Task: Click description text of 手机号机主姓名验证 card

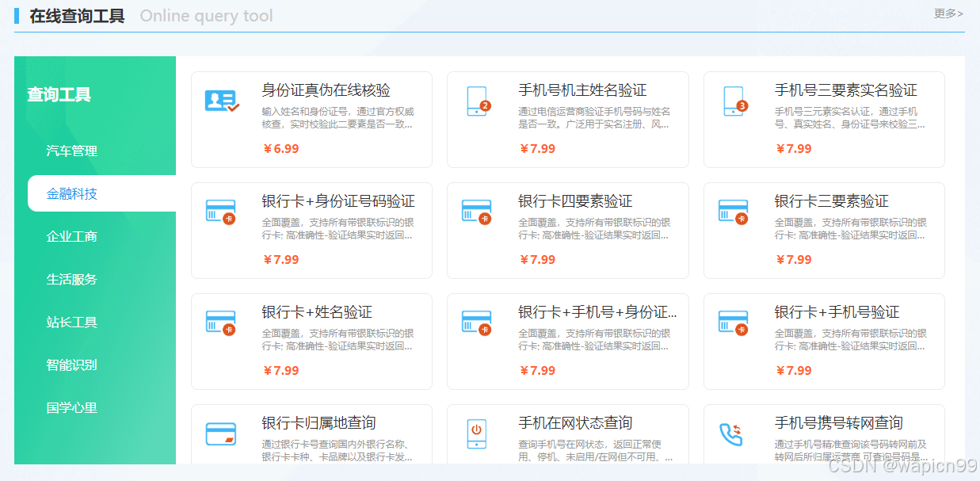Action: (595, 118)
